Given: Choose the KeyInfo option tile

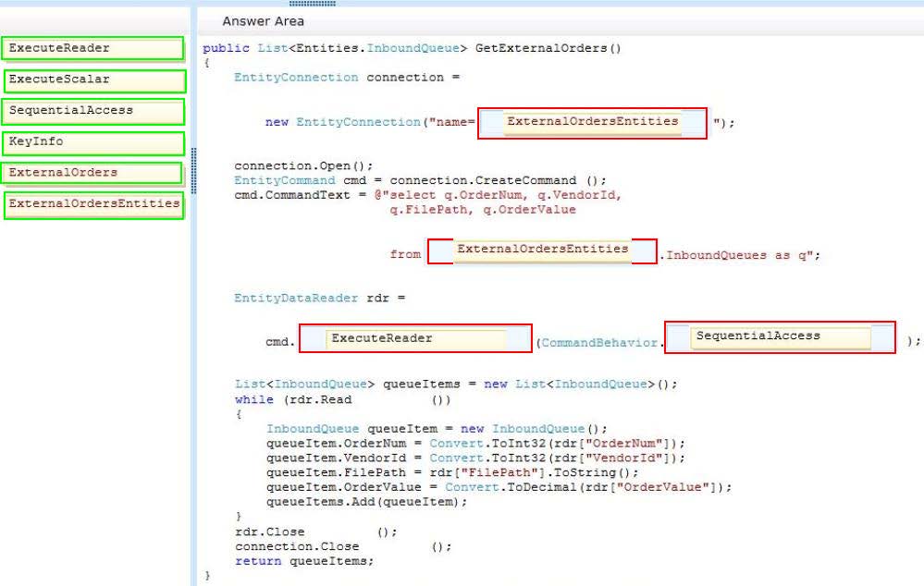Looking at the screenshot, I should coord(93,143).
